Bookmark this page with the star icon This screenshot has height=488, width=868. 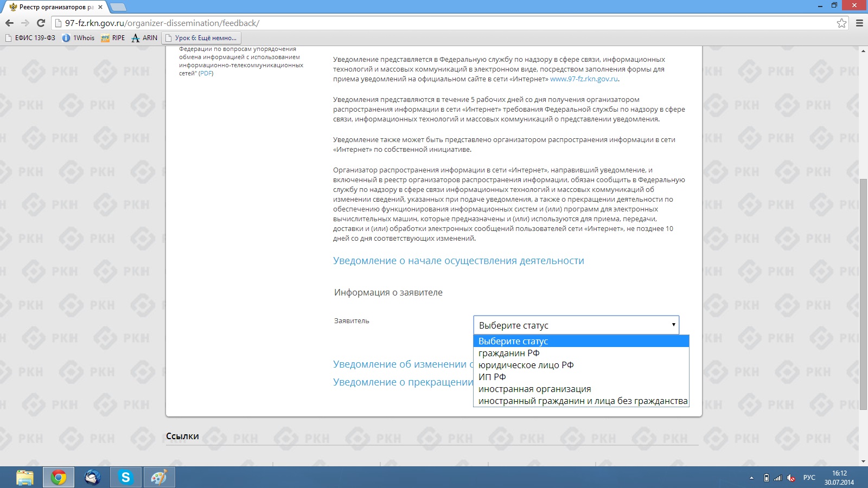tap(841, 23)
